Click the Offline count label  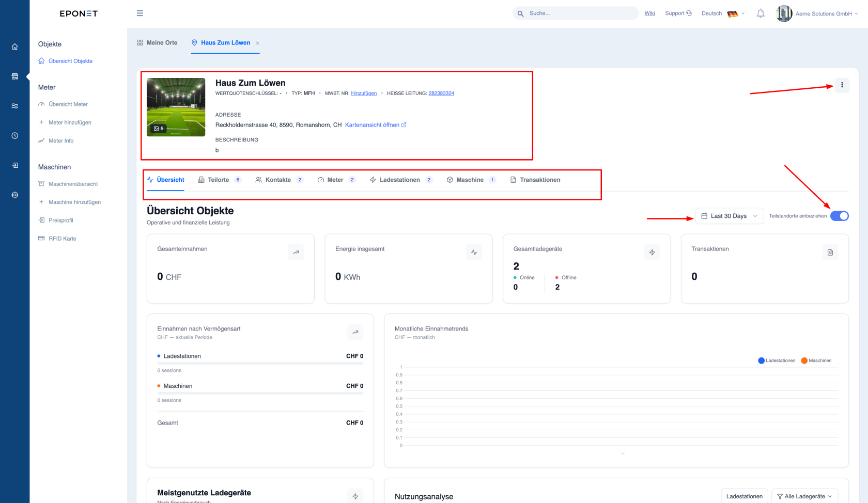pyautogui.click(x=569, y=278)
